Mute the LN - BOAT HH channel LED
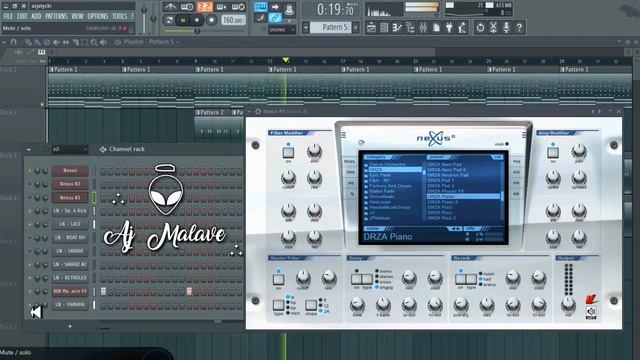Image resolution: width=640 pixels, height=360 pixels. click(30, 238)
